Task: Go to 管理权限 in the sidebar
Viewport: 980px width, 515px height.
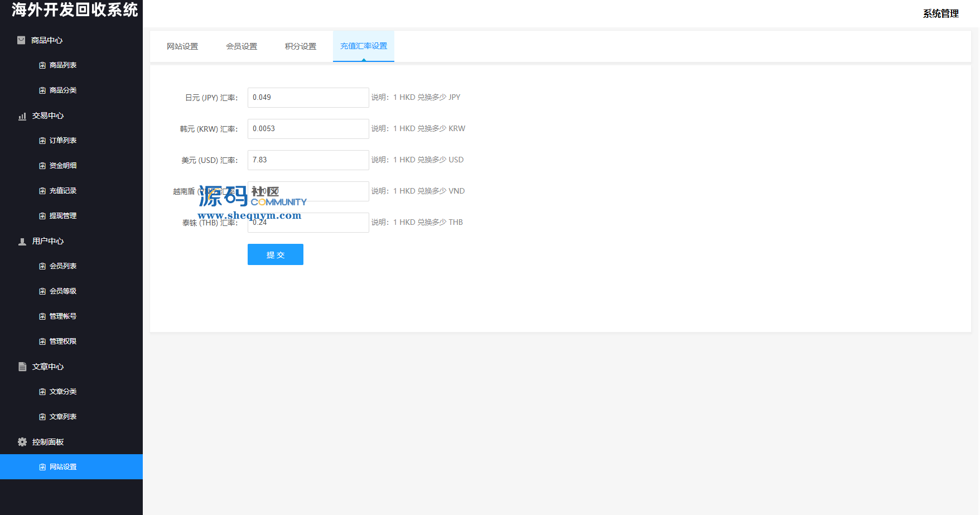Action: coord(63,341)
